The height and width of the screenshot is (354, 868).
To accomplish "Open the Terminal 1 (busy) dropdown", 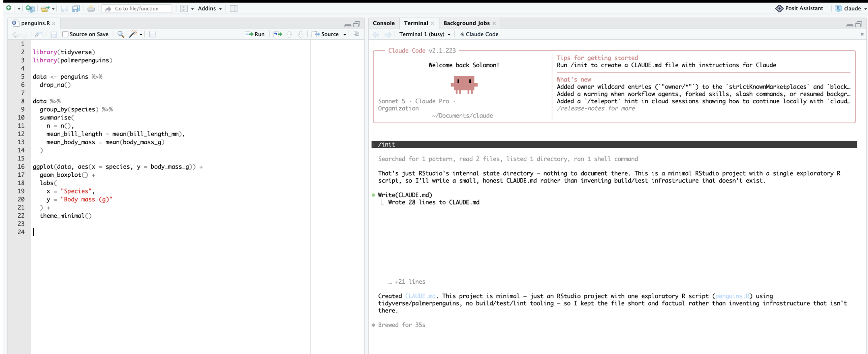I will point(425,34).
